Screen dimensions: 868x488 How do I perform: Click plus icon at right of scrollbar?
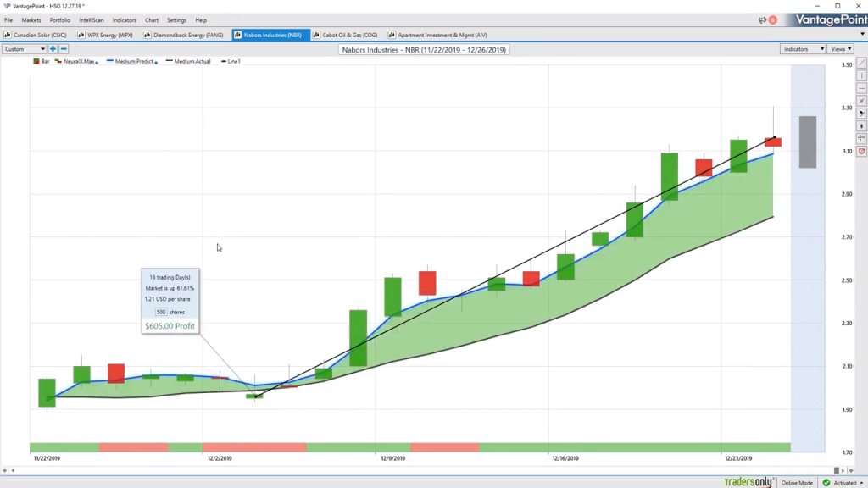(851, 470)
